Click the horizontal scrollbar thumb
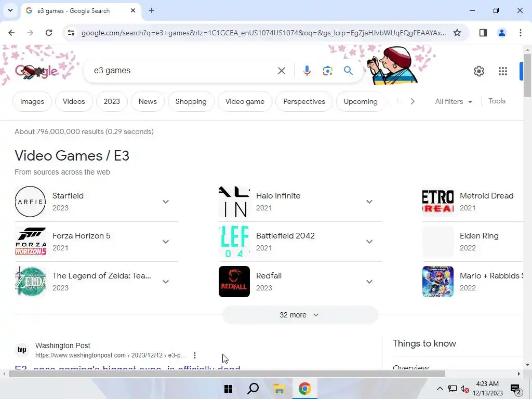Screen dimensions: 532x399 pyautogui.click(x=227, y=374)
